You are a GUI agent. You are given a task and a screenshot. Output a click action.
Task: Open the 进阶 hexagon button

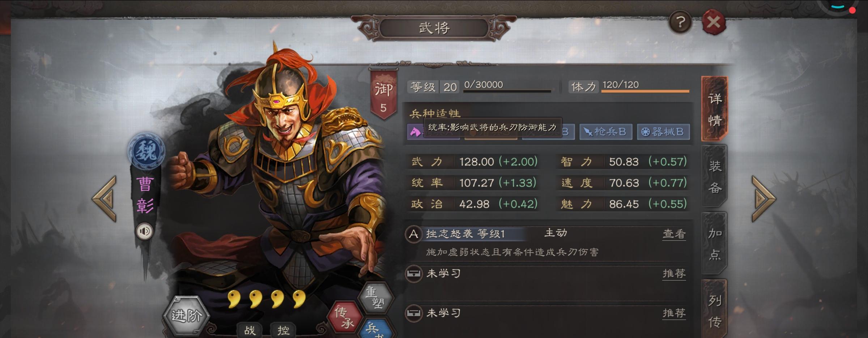pyautogui.click(x=186, y=316)
